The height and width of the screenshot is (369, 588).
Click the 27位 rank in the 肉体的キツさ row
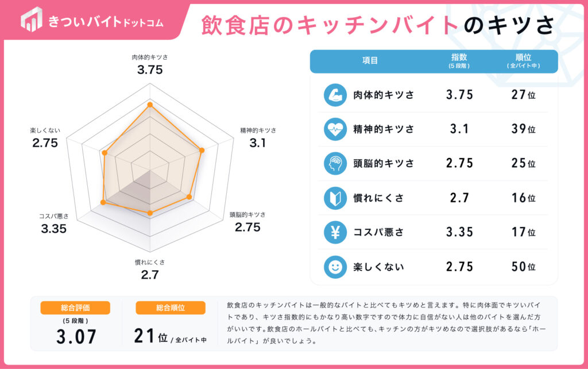click(x=523, y=95)
